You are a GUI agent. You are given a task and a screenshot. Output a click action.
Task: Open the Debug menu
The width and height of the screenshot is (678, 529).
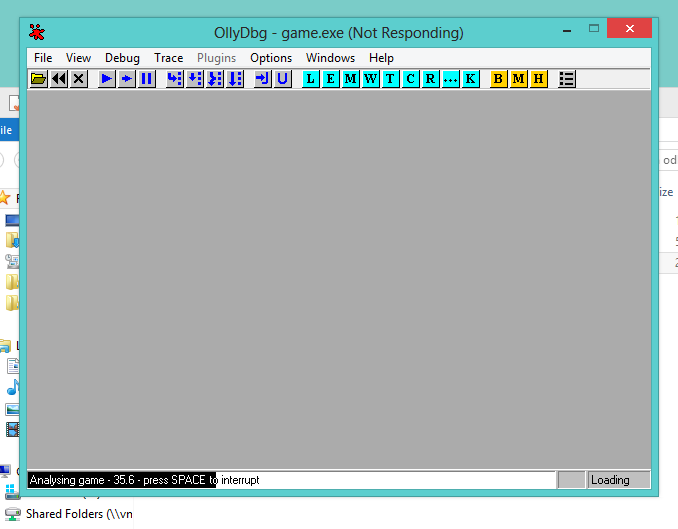122,58
